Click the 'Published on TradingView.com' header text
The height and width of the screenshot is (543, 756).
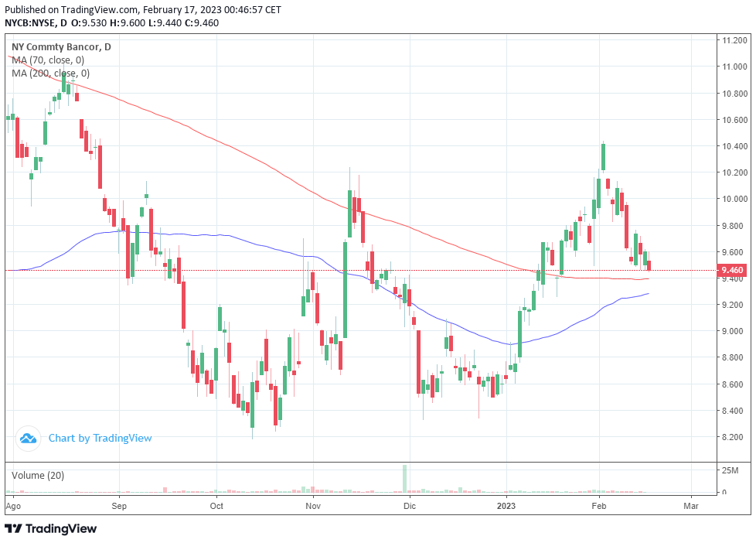[x=72, y=9]
